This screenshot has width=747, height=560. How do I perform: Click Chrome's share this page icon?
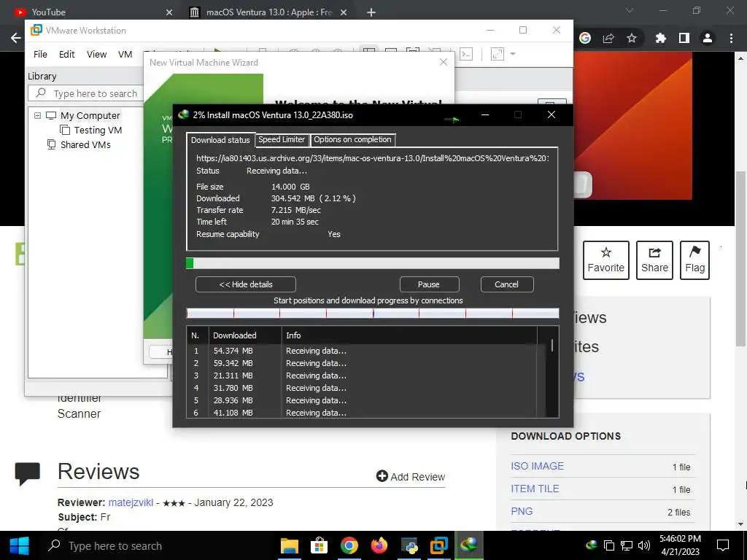[608, 38]
